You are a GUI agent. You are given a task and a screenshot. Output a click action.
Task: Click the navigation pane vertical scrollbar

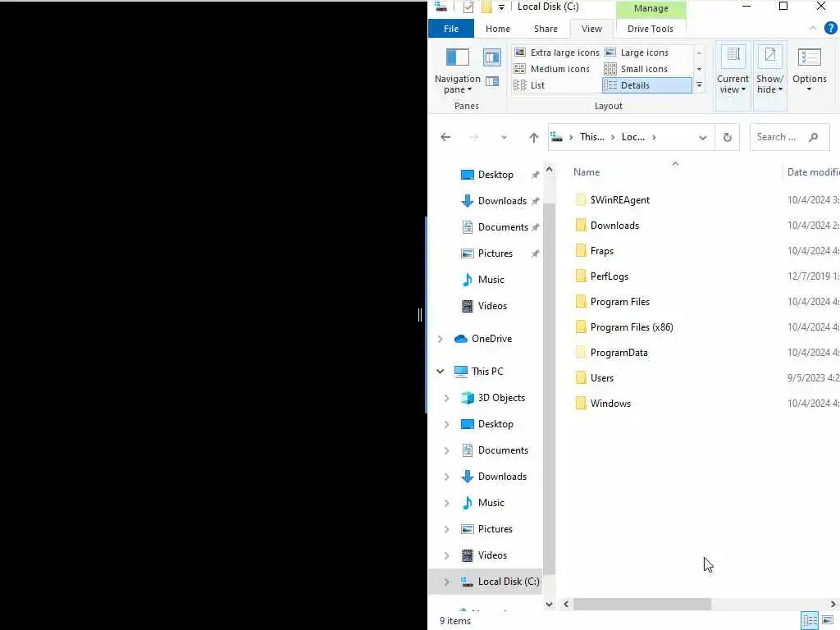pyautogui.click(x=549, y=390)
